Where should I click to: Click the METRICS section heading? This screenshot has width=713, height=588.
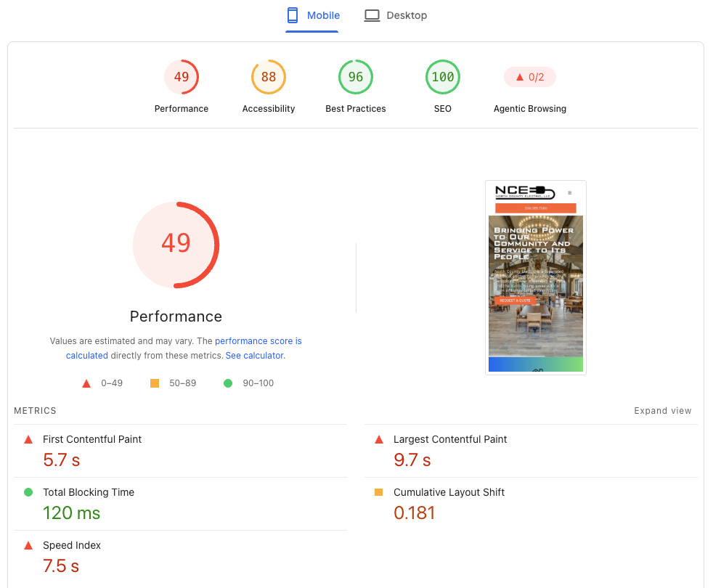[x=35, y=411]
